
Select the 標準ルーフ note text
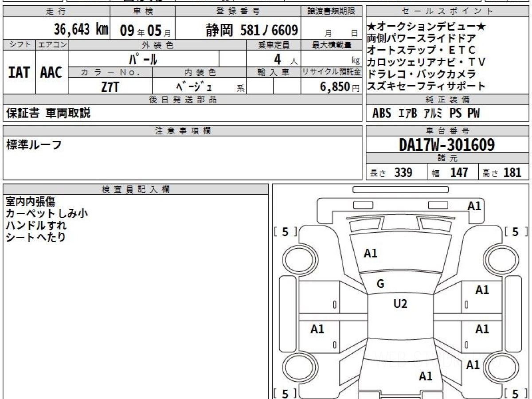click(34, 145)
